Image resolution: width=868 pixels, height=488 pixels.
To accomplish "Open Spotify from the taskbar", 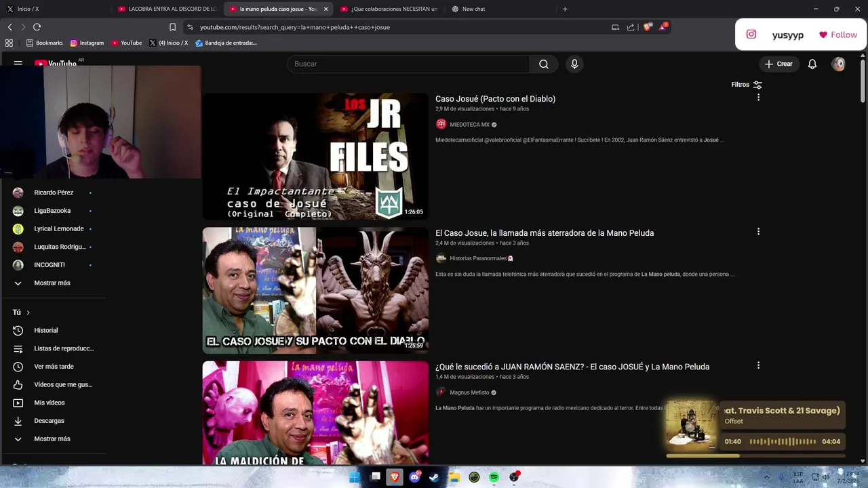I will click(x=494, y=477).
